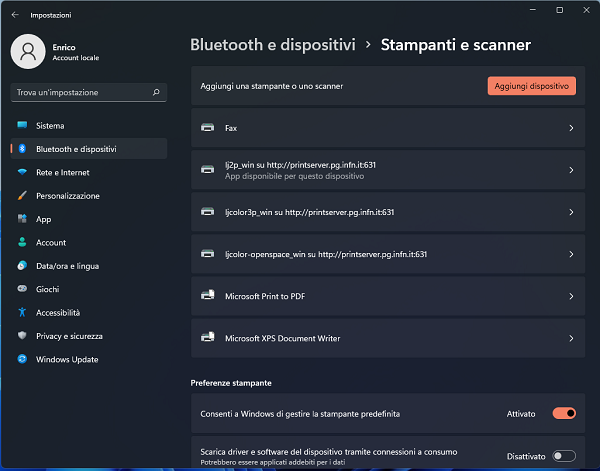Click the Enrico user avatar icon
This screenshot has height=471, width=600.
click(28, 52)
